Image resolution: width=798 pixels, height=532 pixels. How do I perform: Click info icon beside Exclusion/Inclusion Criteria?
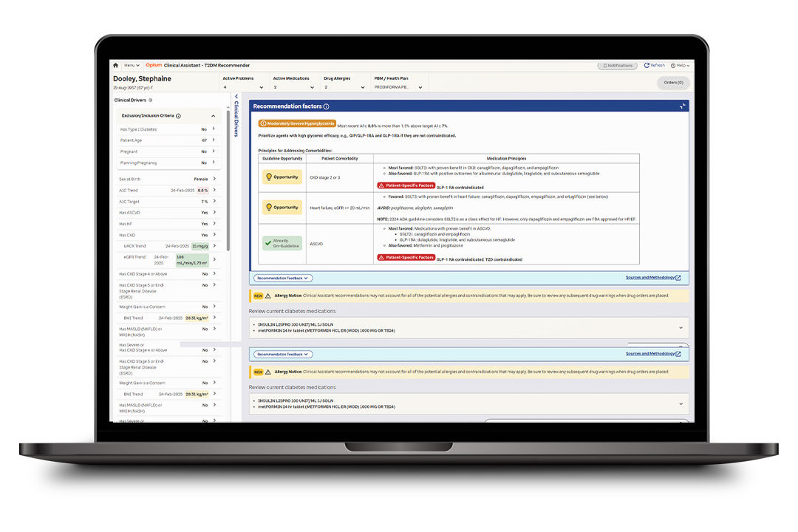point(179,116)
